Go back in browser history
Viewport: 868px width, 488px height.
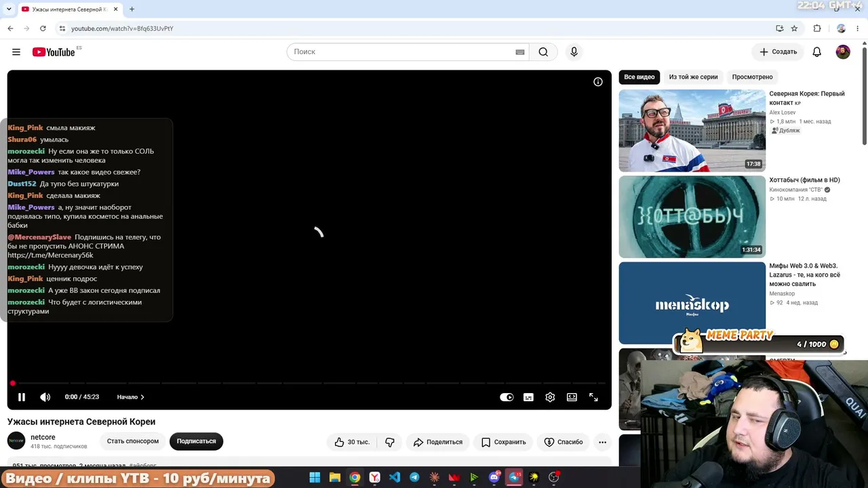click(10, 28)
